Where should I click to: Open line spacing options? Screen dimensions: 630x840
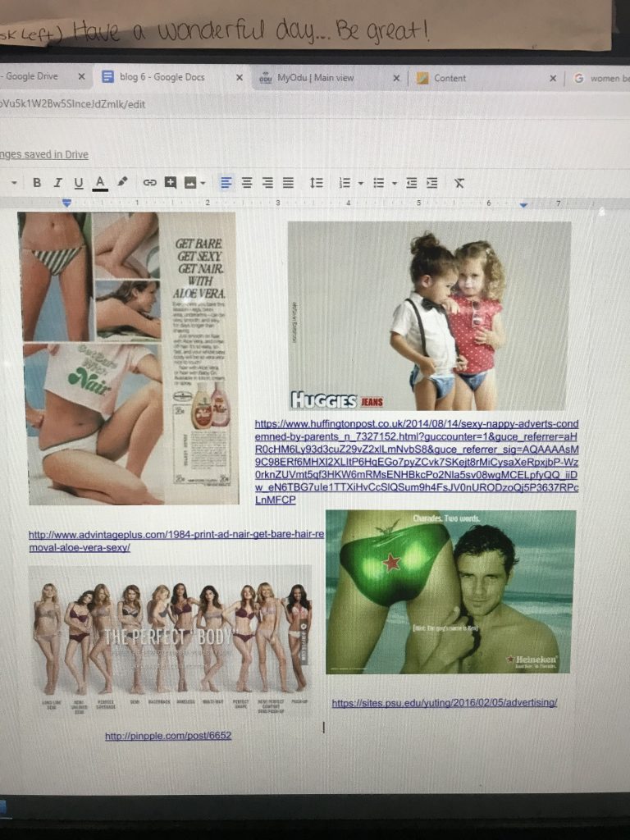pyautogui.click(x=317, y=183)
